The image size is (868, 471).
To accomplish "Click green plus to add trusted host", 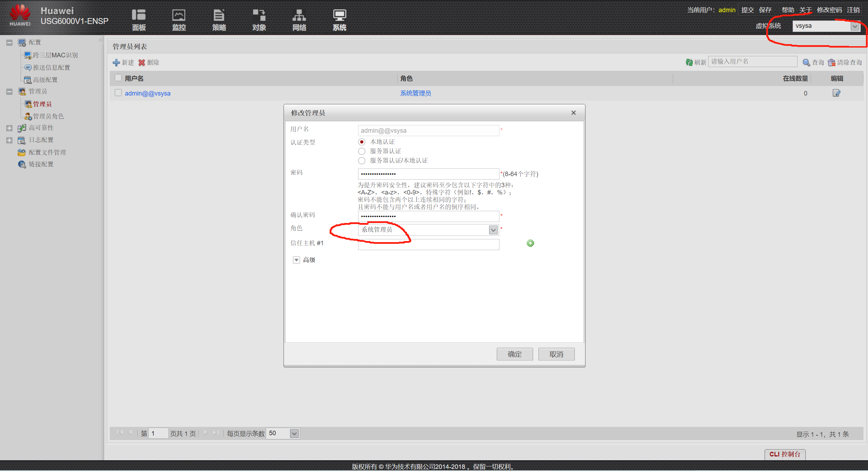I will pos(530,243).
